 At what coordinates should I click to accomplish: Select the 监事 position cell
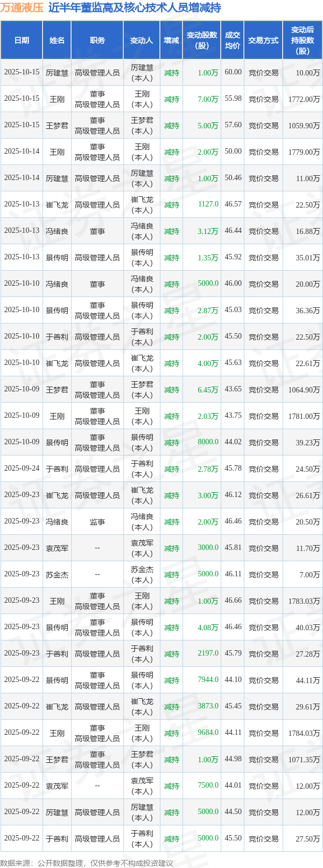pyautogui.click(x=97, y=522)
